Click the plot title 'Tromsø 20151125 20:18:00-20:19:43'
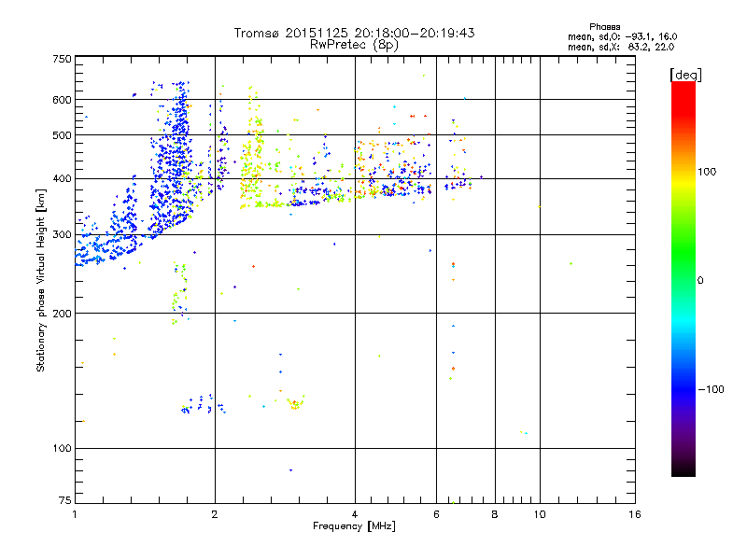 354,33
